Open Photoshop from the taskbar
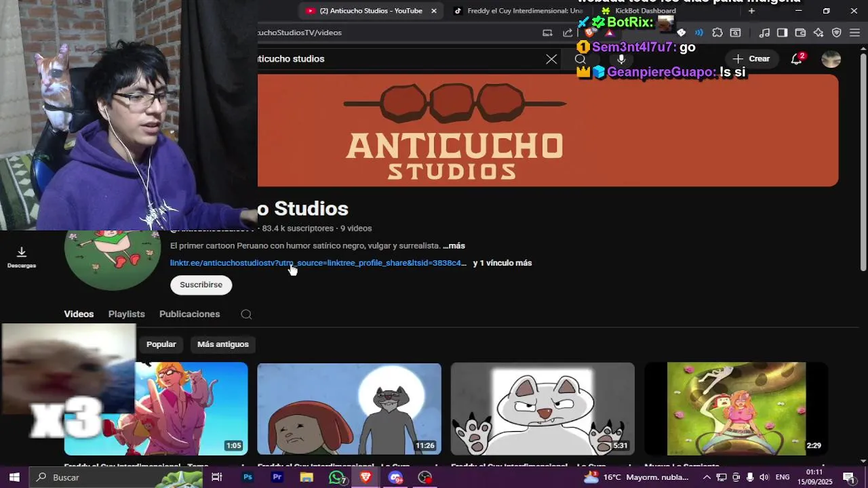The height and width of the screenshot is (488, 868). pyautogui.click(x=248, y=477)
